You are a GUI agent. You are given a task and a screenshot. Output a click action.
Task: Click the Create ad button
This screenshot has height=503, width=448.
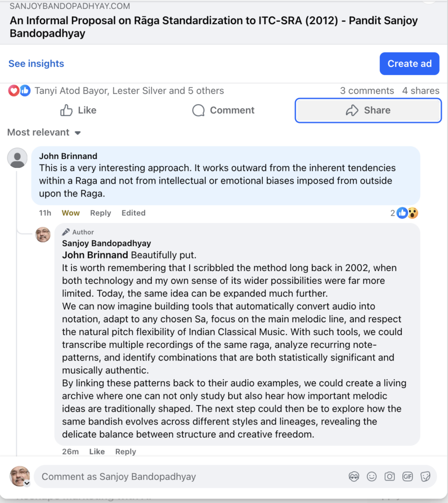point(409,64)
